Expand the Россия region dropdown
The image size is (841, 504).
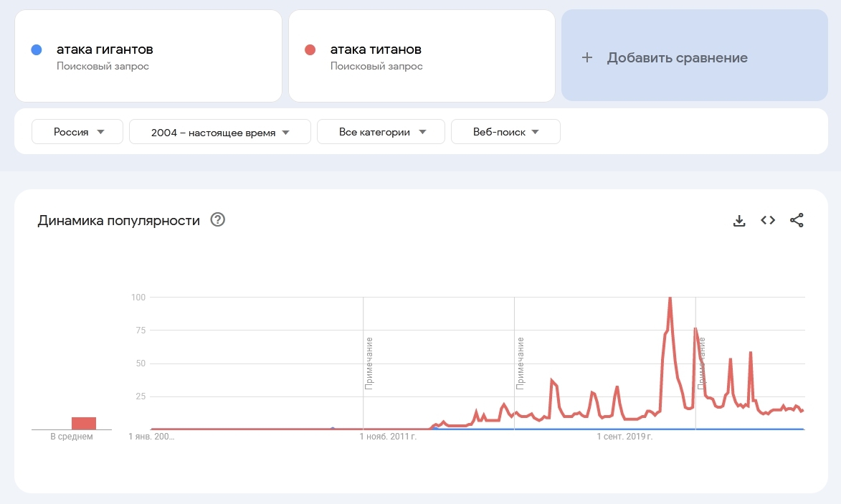coord(78,132)
